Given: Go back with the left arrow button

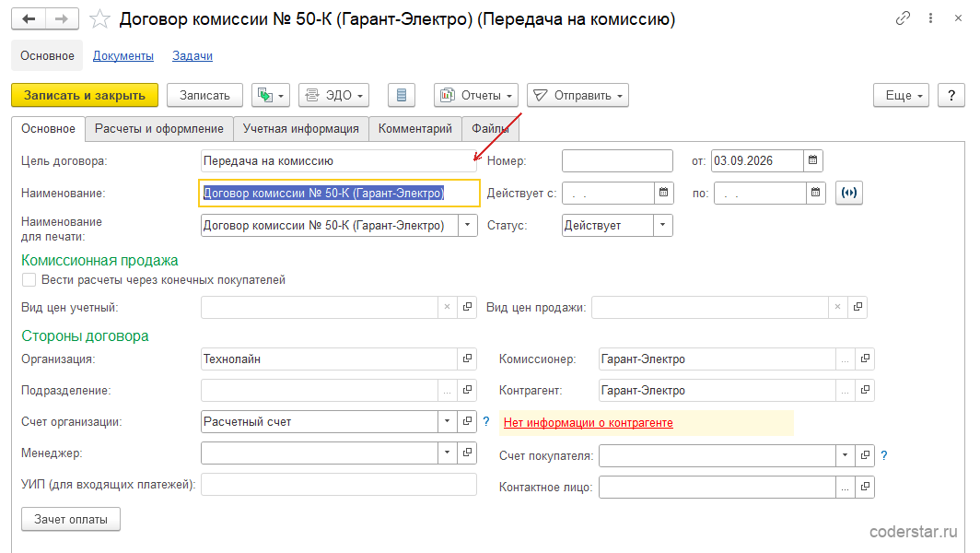Looking at the screenshot, I should coord(29,18).
